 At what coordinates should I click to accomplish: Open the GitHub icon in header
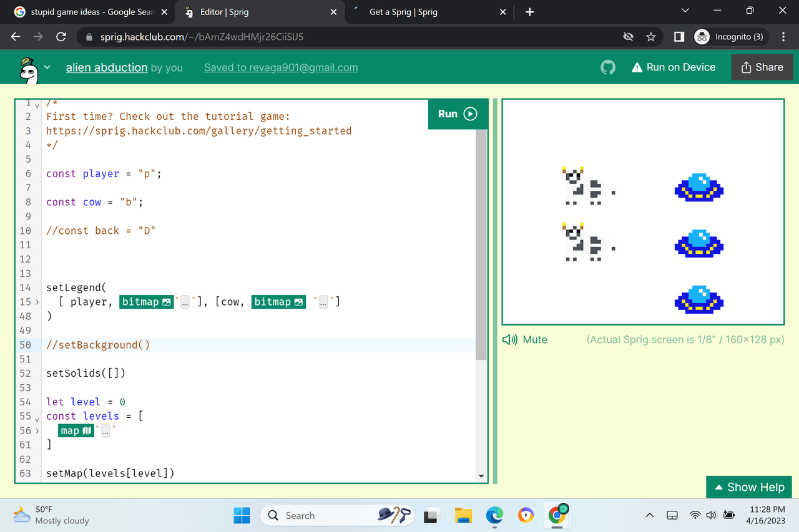(607, 67)
